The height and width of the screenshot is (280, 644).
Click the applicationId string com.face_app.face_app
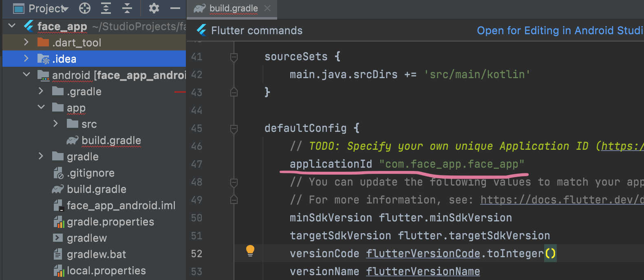coord(452,164)
